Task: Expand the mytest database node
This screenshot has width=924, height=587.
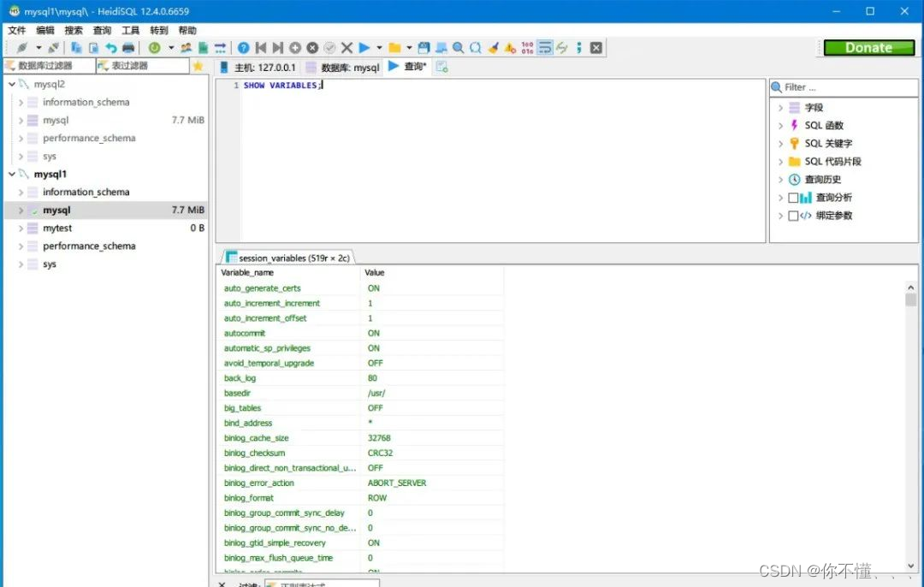Action: point(21,228)
